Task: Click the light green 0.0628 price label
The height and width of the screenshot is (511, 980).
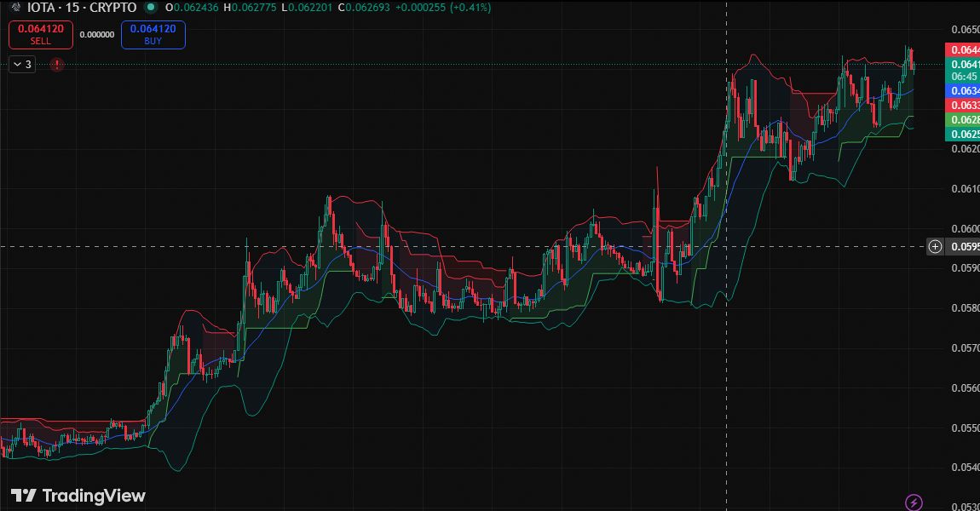Action: (x=963, y=120)
